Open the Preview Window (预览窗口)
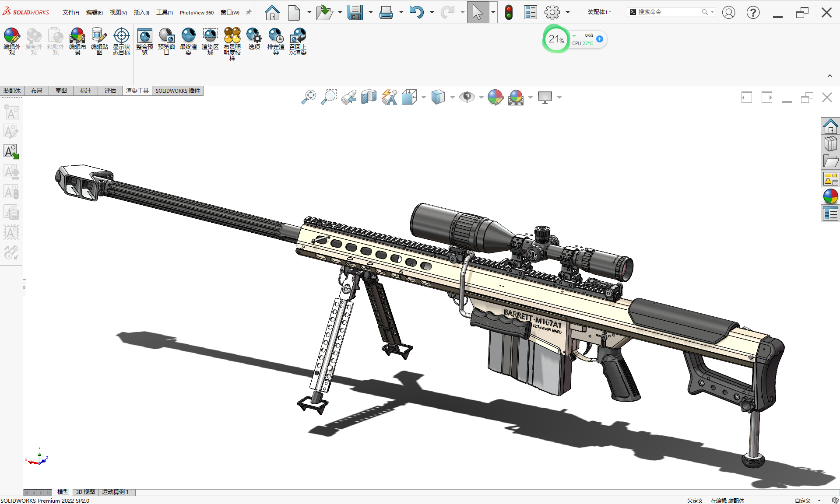Screen dimensions: 840x504 pos(166,41)
